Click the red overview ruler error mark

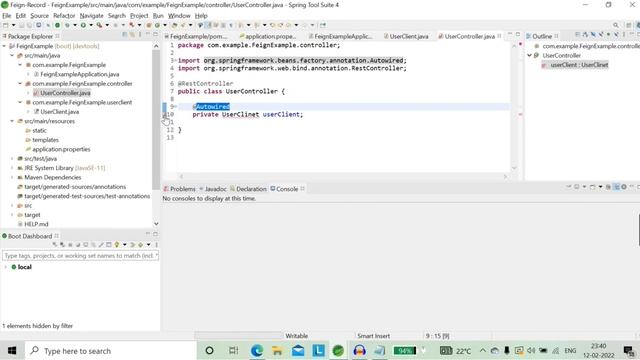[520, 114]
